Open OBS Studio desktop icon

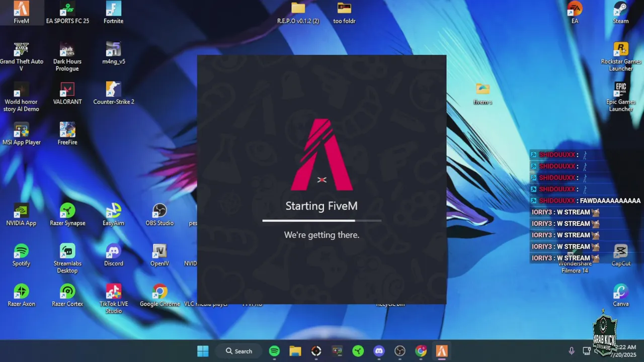coord(159,215)
